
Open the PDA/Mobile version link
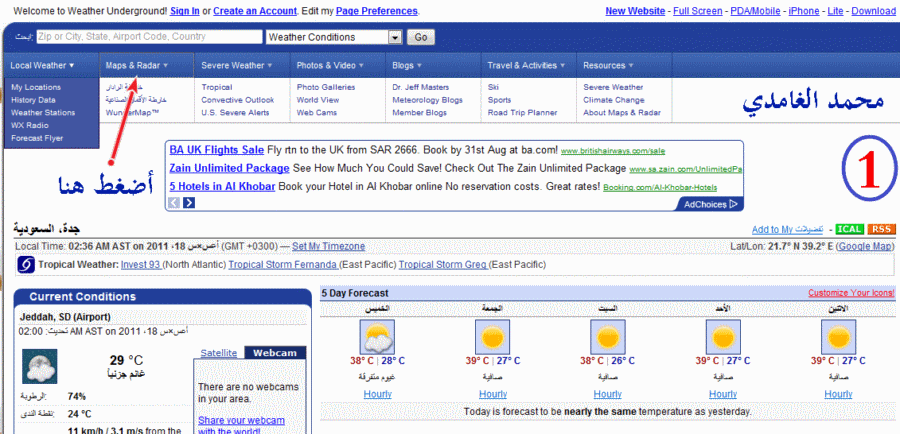755,11
